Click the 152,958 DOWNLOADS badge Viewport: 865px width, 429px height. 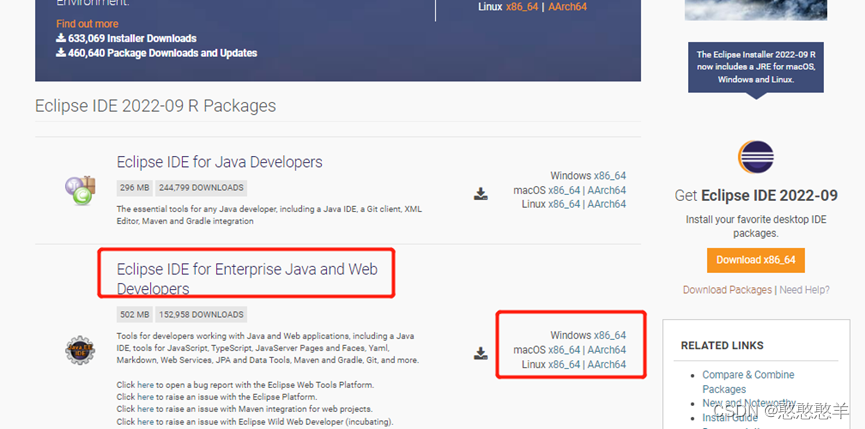coord(201,315)
